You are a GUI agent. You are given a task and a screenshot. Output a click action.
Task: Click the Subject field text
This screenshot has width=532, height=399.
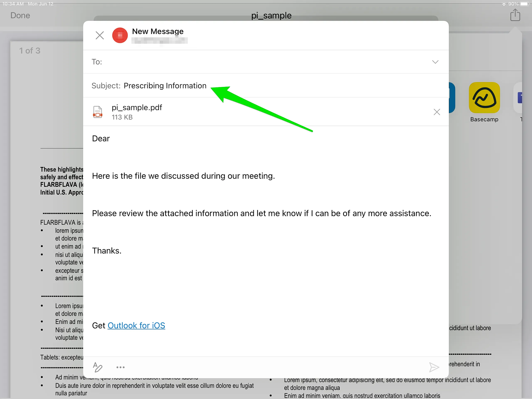165,86
